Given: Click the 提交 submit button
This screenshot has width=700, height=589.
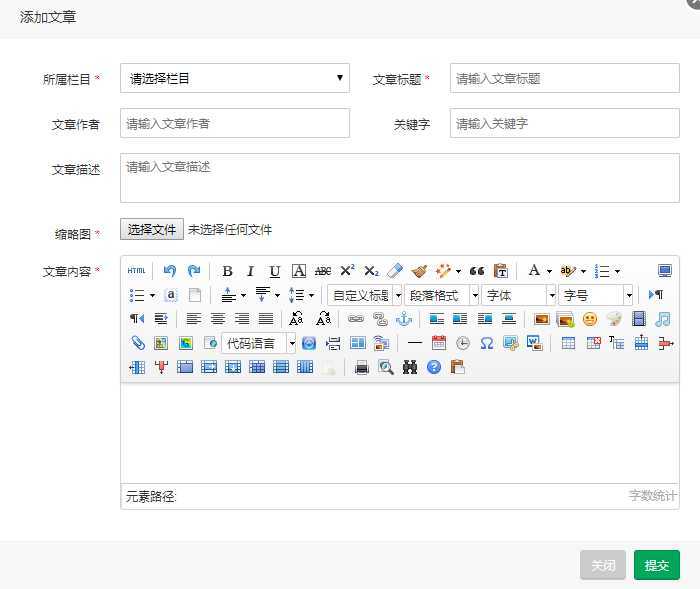Looking at the screenshot, I should pyautogui.click(x=656, y=565).
